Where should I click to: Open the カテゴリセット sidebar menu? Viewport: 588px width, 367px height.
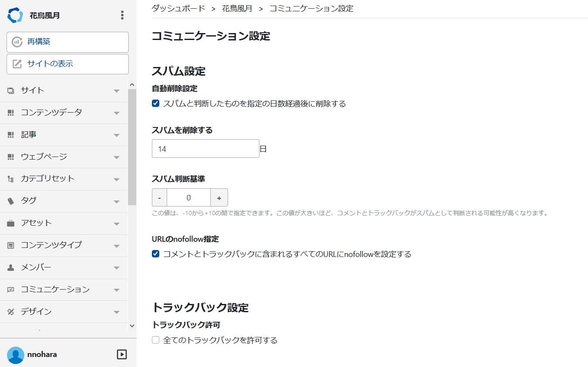pyautogui.click(x=64, y=179)
